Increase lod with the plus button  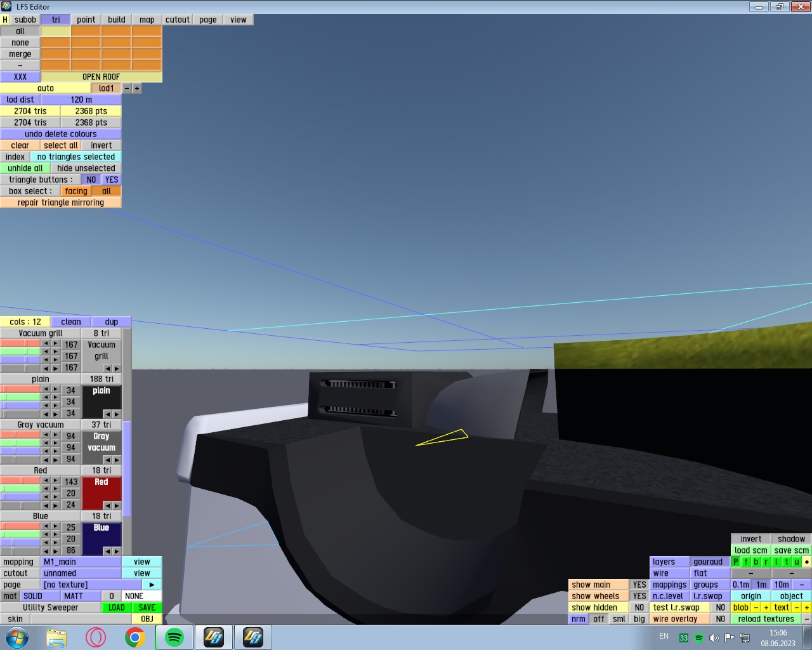137,88
